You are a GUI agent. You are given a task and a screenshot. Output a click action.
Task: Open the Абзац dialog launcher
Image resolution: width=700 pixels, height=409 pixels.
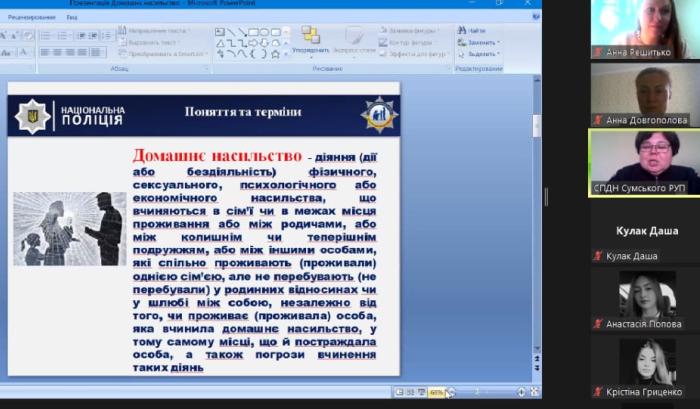tap(206, 69)
